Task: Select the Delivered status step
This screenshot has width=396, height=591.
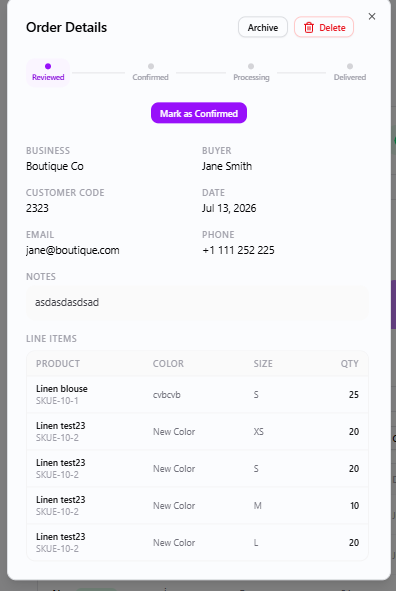Action: click(x=350, y=72)
